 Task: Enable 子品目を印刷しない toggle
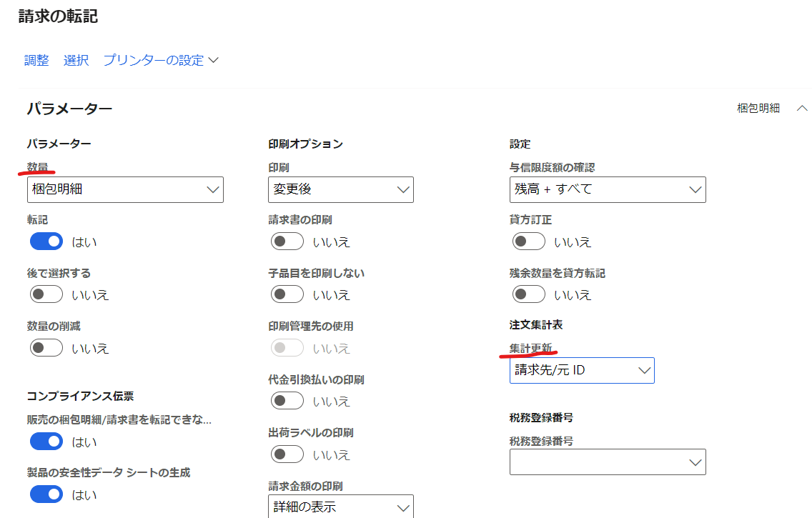point(287,294)
